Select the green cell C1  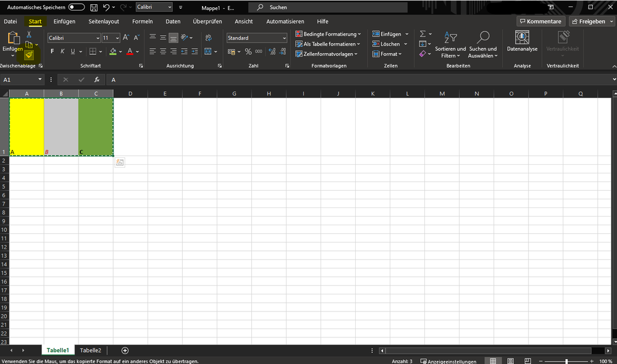click(x=96, y=126)
